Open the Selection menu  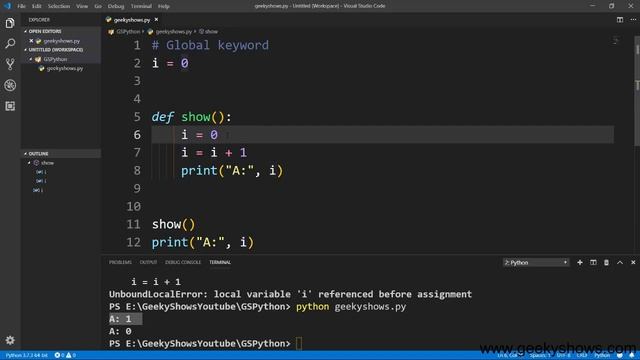(x=59, y=6)
